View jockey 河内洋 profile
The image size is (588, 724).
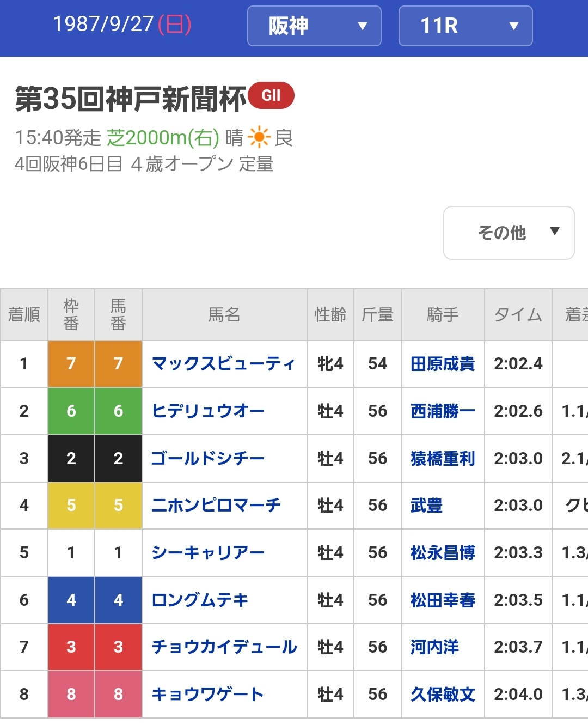[434, 647]
